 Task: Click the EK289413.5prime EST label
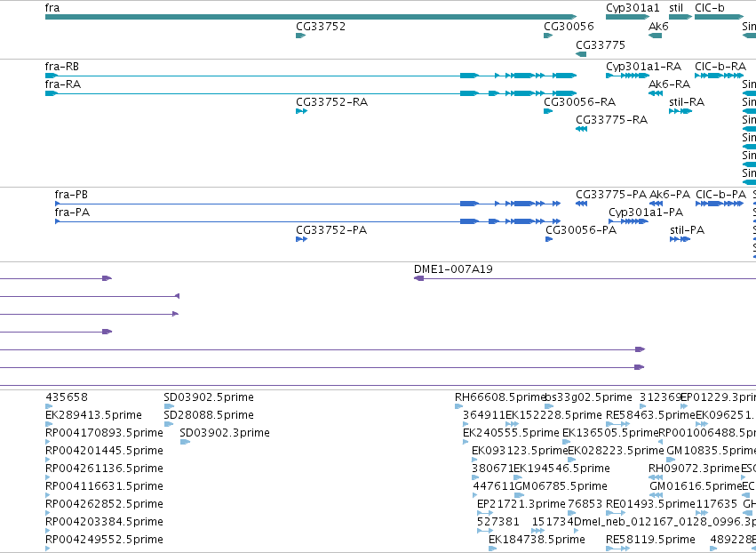tap(93, 415)
